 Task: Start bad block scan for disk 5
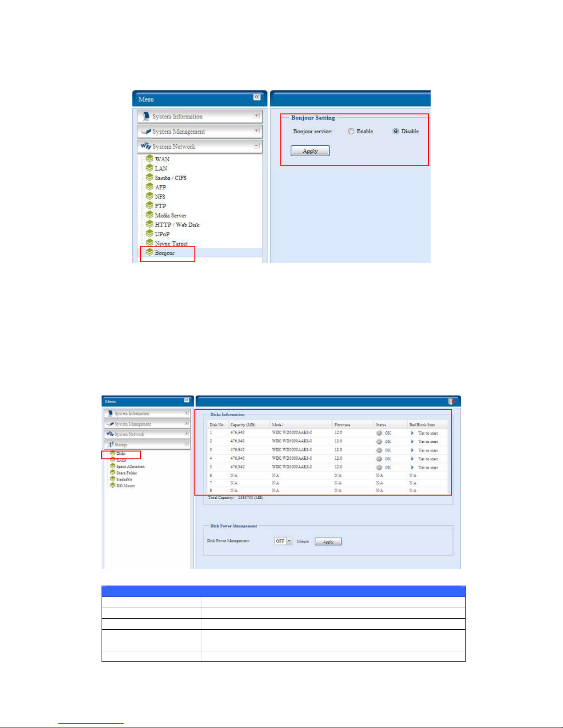coord(412,467)
